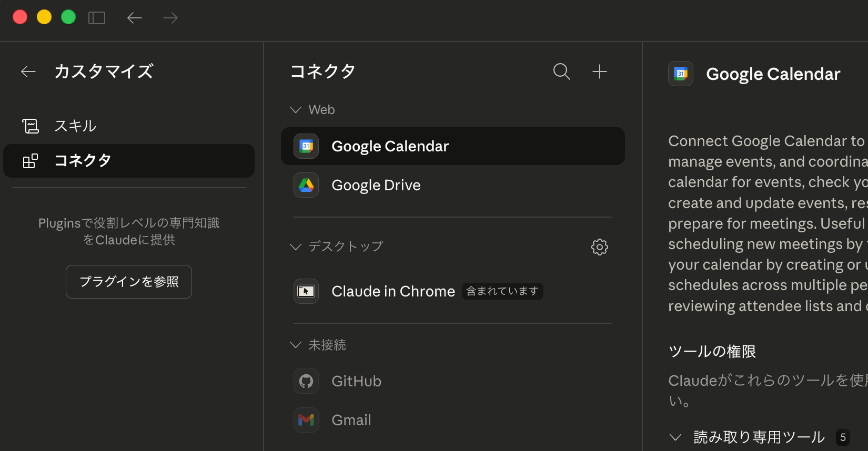This screenshot has height=451, width=868.
Task: Collapse the 未接続 section
Action: (296, 345)
